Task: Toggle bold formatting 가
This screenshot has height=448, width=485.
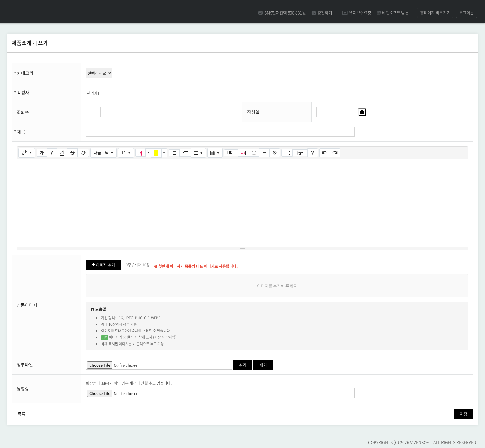Action: tap(41, 153)
